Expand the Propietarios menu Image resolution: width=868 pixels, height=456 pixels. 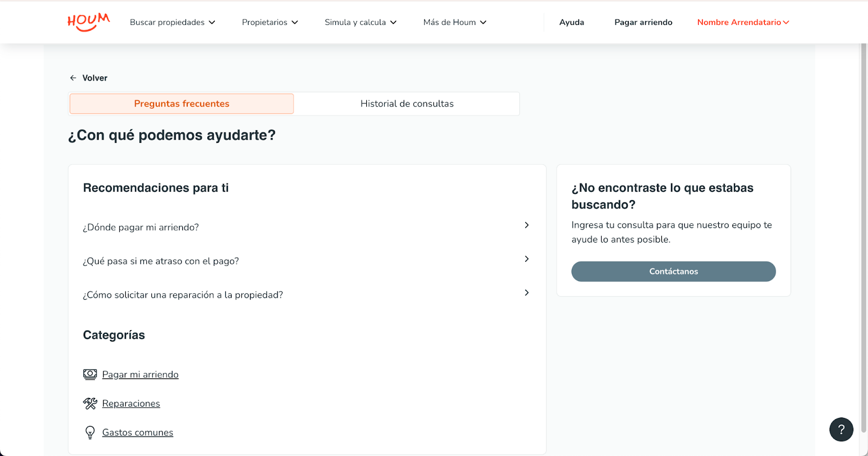270,22
